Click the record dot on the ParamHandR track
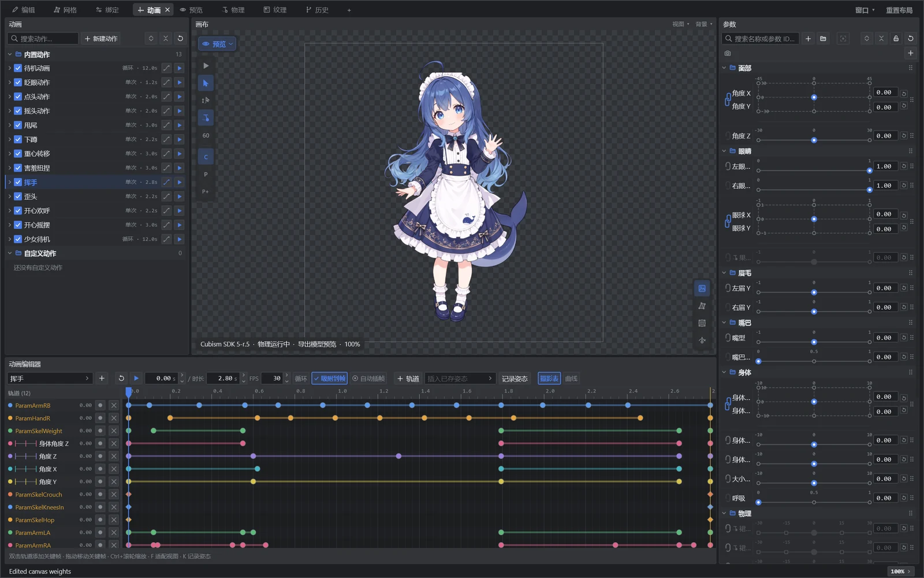This screenshot has height=578, width=924. pyautogui.click(x=100, y=418)
